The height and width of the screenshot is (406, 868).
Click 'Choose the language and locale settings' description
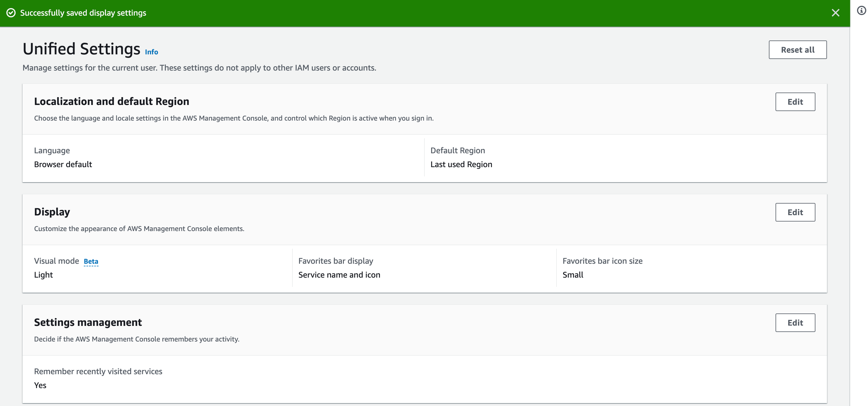(233, 118)
